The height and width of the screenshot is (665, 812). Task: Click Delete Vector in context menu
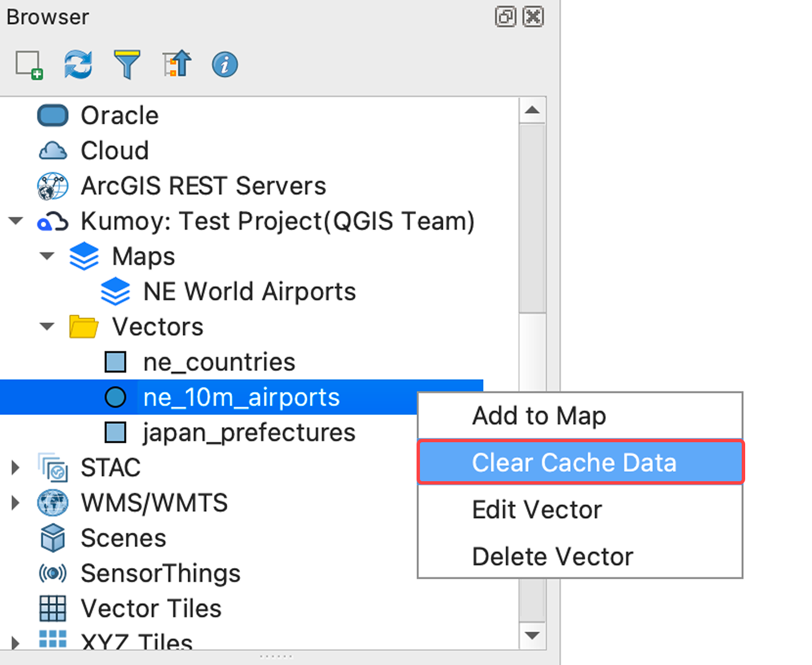click(x=552, y=556)
